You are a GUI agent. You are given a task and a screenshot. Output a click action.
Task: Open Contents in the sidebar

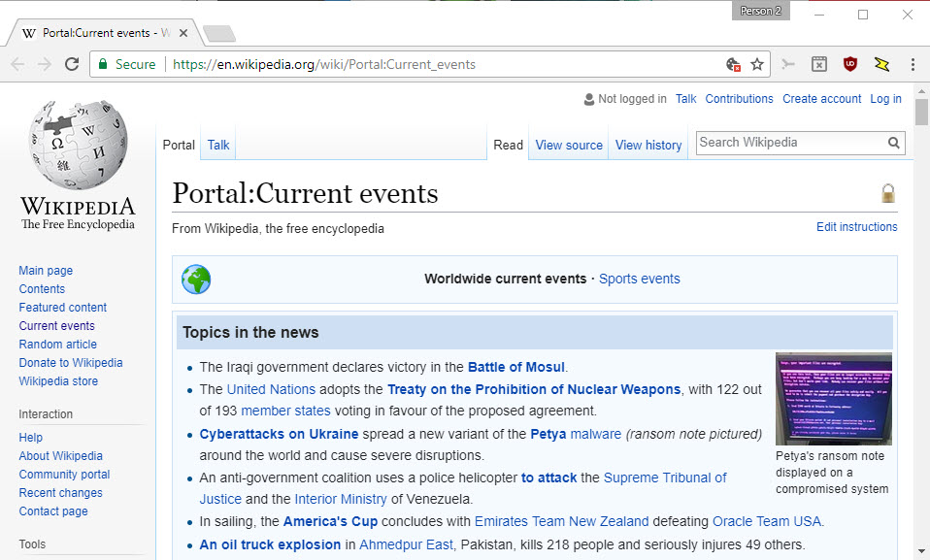[x=42, y=289]
